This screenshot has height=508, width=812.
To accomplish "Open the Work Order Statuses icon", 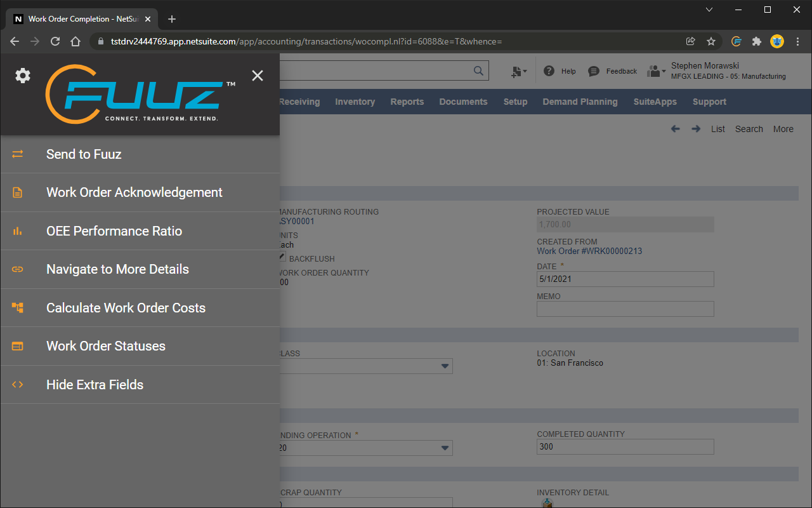I will (x=17, y=346).
